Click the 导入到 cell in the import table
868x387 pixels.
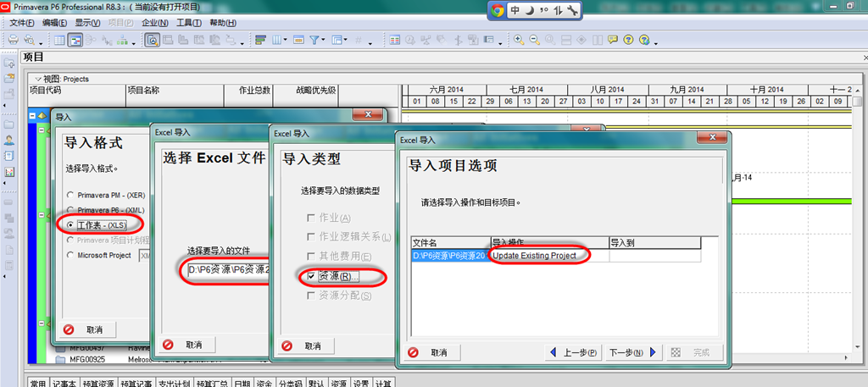[655, 256]
